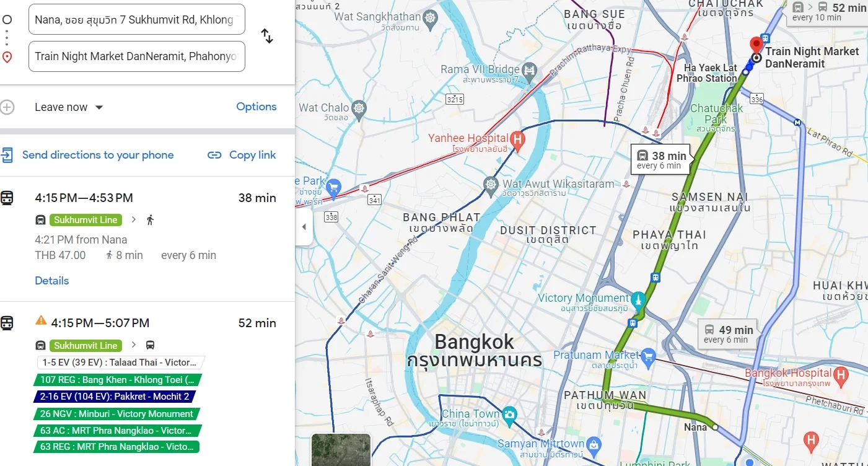This screenshot has height=466, width=868.
Task: Click the Yanhee Hospital marker on map
Action: click(517, 138)
